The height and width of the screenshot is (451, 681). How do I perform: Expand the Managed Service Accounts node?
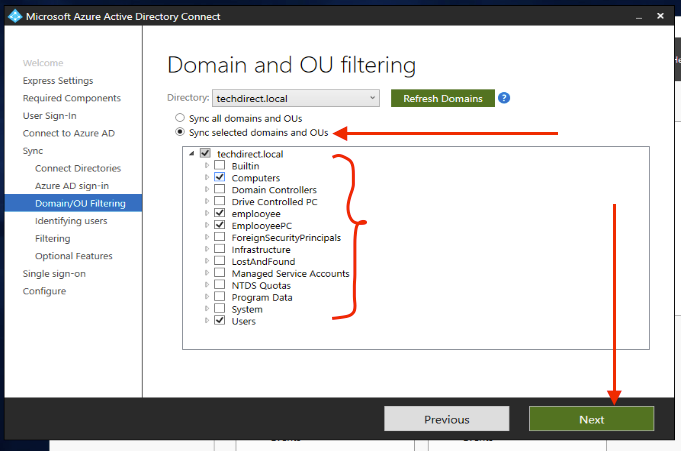pos(207,273)
